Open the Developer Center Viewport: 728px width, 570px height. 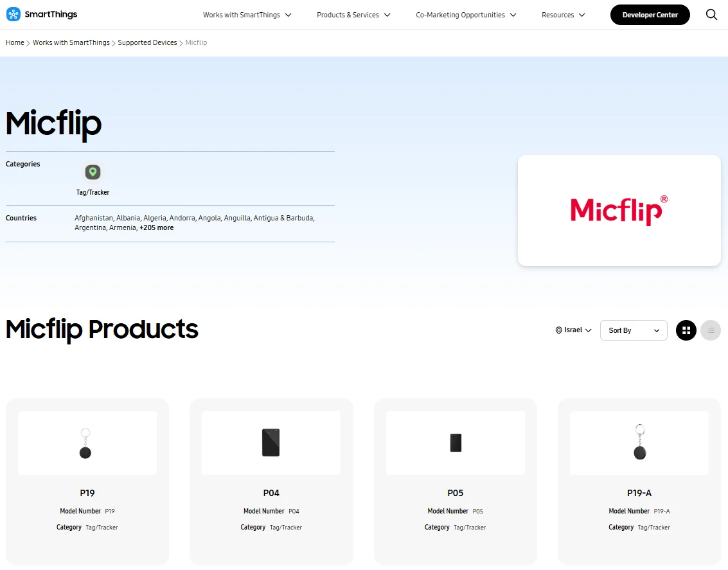click(x=650, y=15)
